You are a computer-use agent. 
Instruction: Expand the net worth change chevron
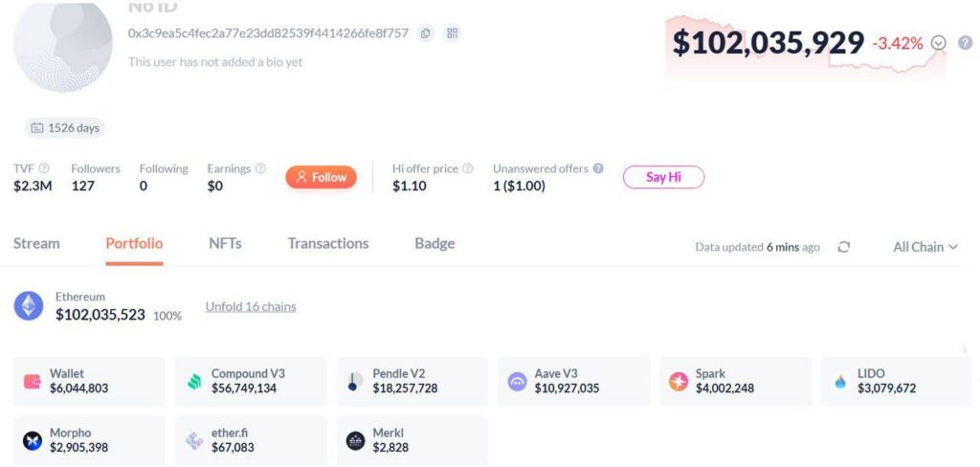pos(939,43)
